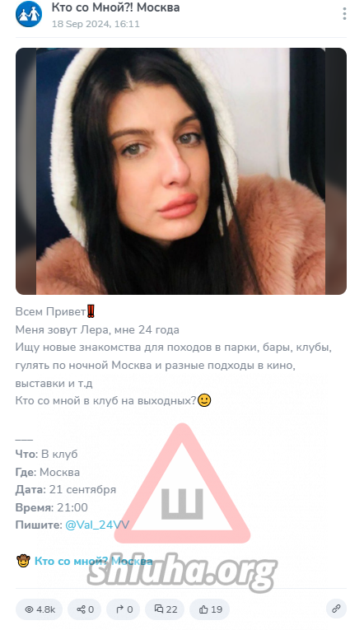
Task: Click the thumbs-up likes counter 19
Action: [x=210, y=609]
